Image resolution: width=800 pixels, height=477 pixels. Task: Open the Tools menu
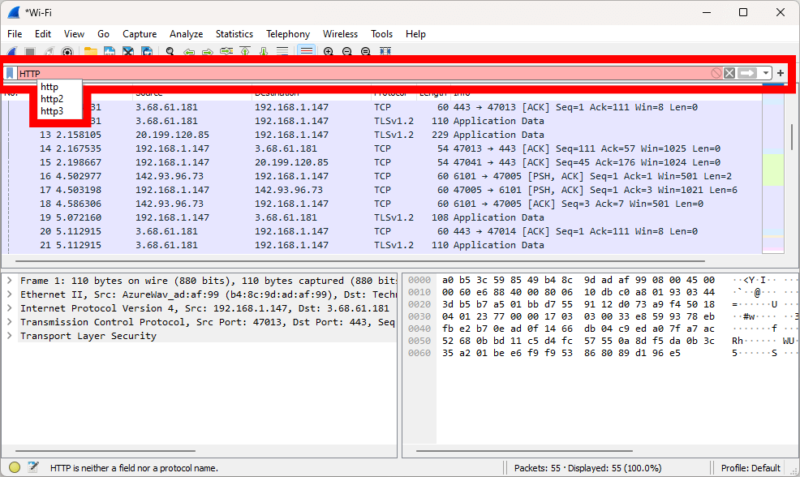click(x=382, y=34)
